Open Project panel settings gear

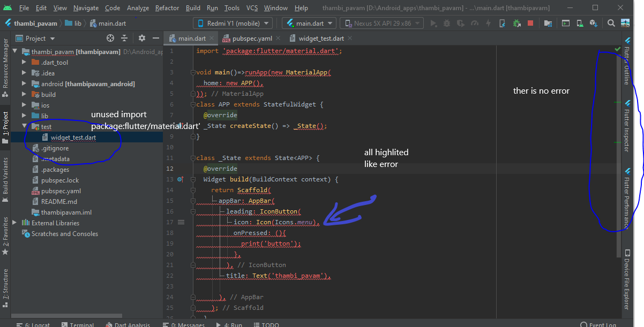(x=142, y=38)
